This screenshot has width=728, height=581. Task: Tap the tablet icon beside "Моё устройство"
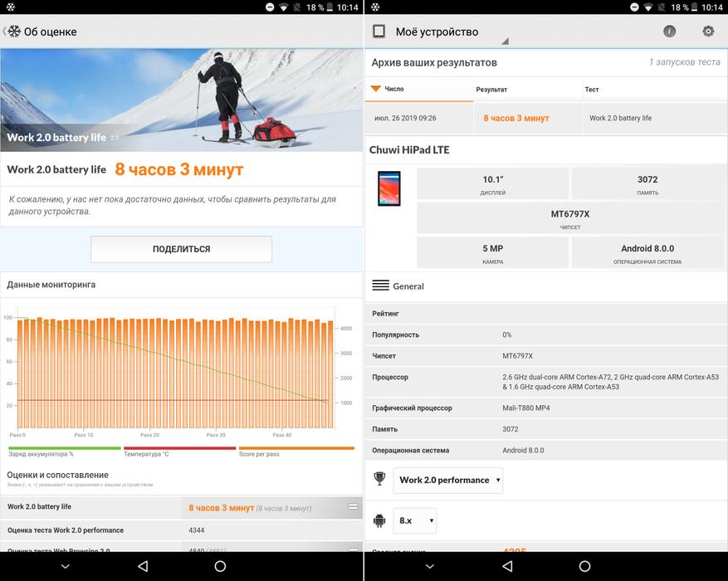coord(379,32)
